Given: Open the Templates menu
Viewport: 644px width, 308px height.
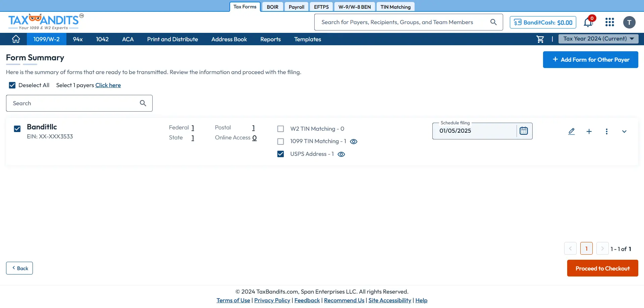Looking at the screenshot, I should 308,39.
